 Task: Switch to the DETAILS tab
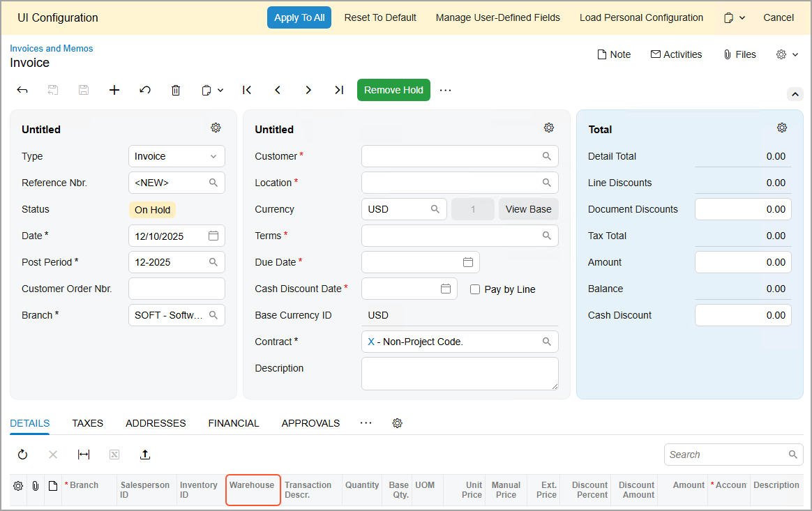(x=30, y=423)
